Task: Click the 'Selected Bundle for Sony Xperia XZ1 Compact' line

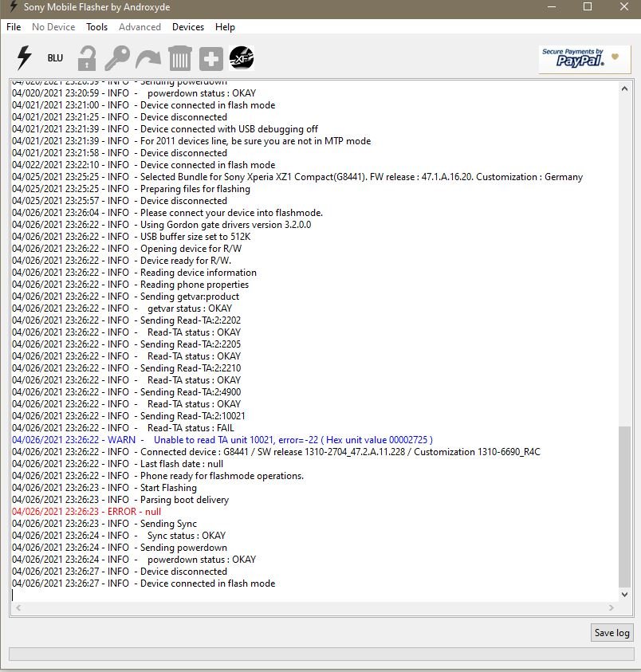Action: pyautogui.click(x=297, y=177)
